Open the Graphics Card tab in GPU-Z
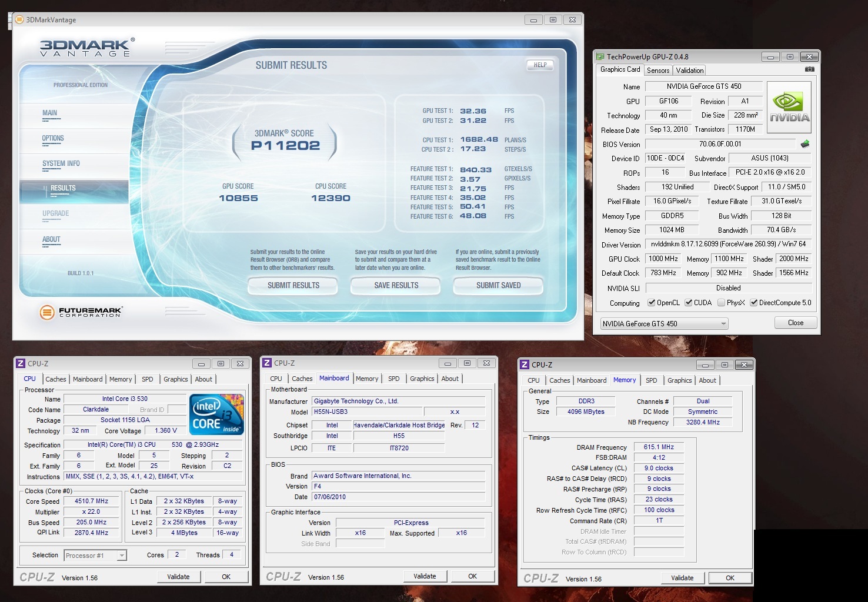The image size is (868, 602). (x=620, y=69)
